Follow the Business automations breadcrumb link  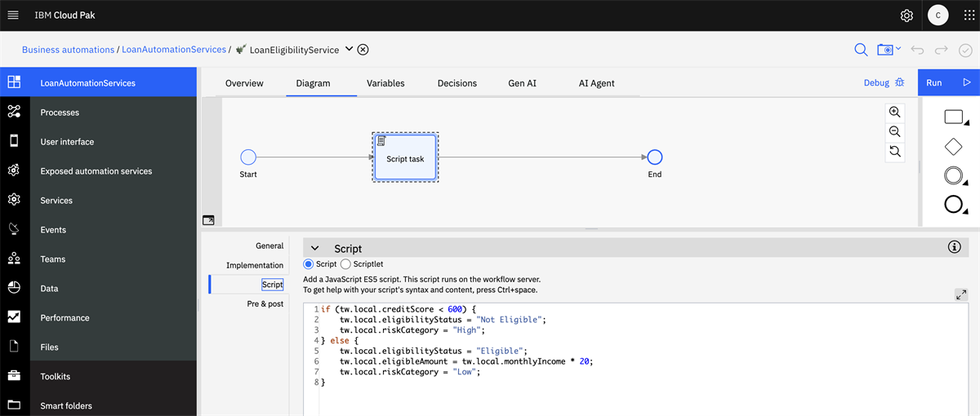pos(68,50)
